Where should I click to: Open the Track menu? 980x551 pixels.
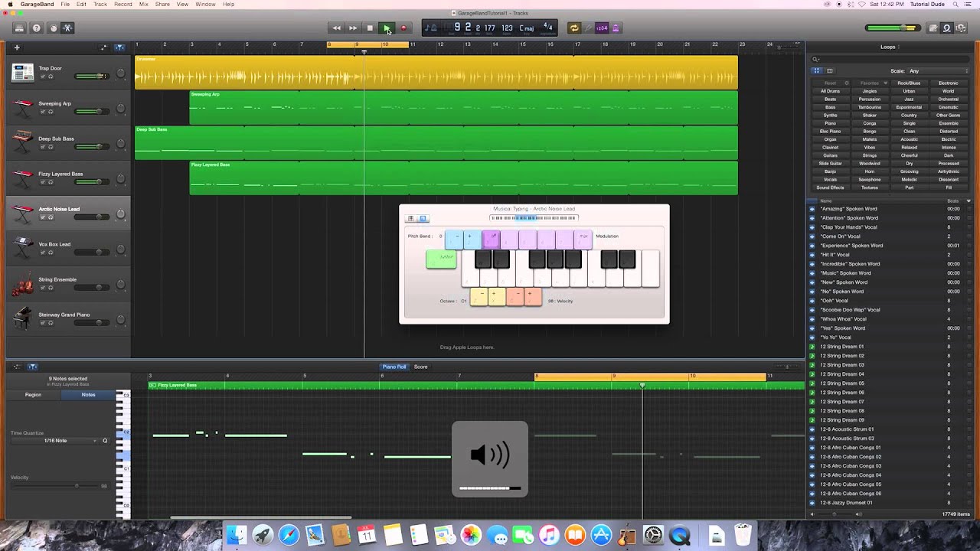point(100,4)
